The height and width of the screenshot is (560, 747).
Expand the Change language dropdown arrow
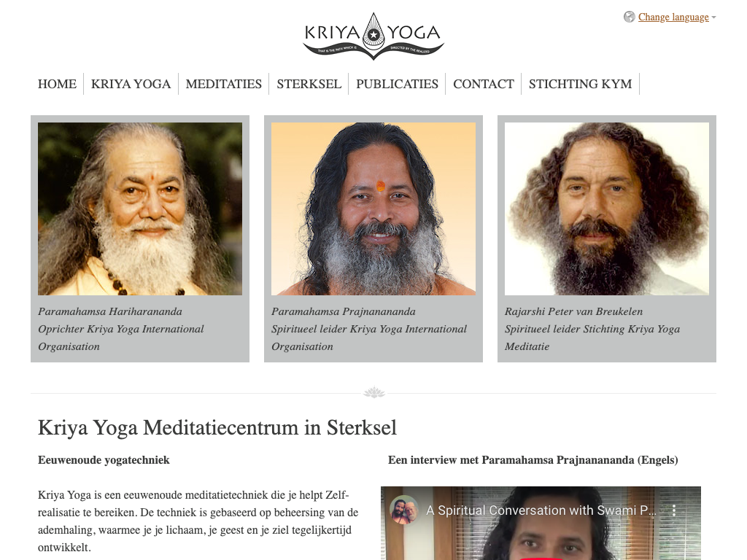(713, 17)
